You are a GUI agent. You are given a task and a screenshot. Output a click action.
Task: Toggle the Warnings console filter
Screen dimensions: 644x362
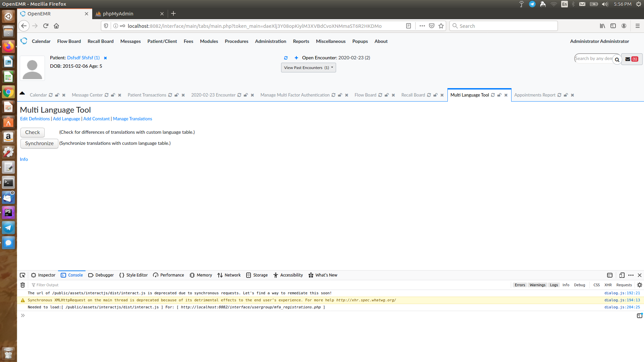click(537, 285)
